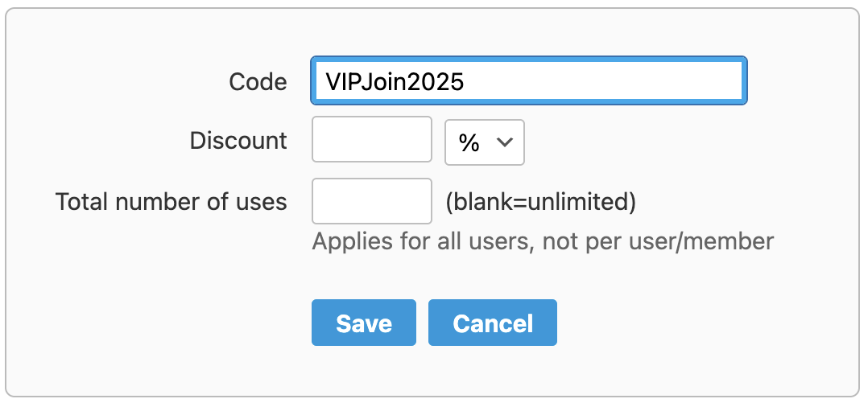Click the Discount label

point(238,140)
